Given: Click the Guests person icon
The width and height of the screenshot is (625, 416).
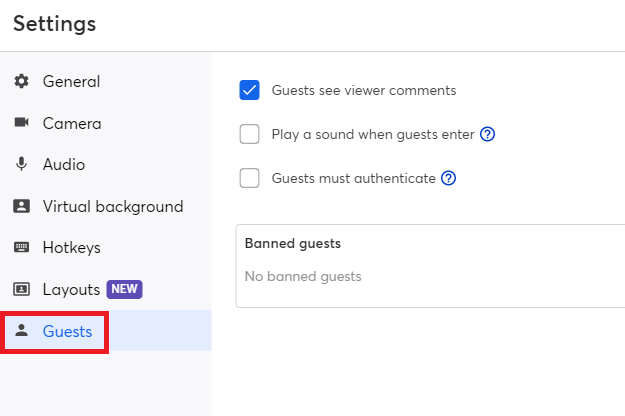Looking at the screenshot, I should pyautogui.click(x=21, y=331).
